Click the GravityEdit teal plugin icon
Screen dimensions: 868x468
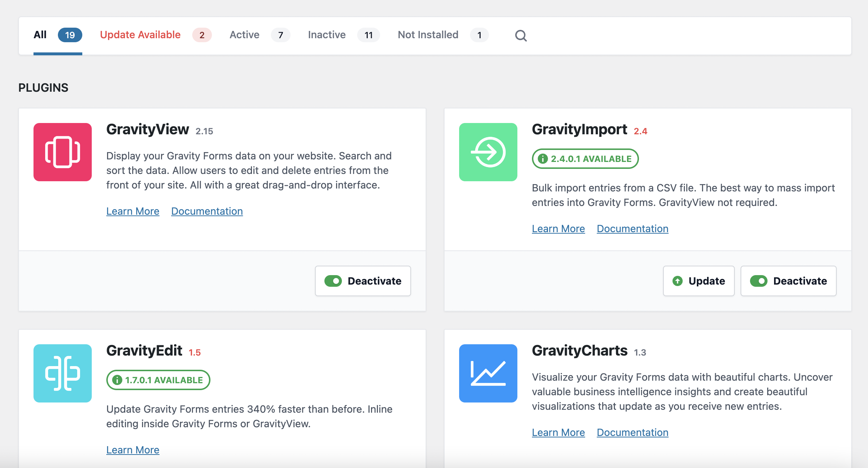[63, 373]
